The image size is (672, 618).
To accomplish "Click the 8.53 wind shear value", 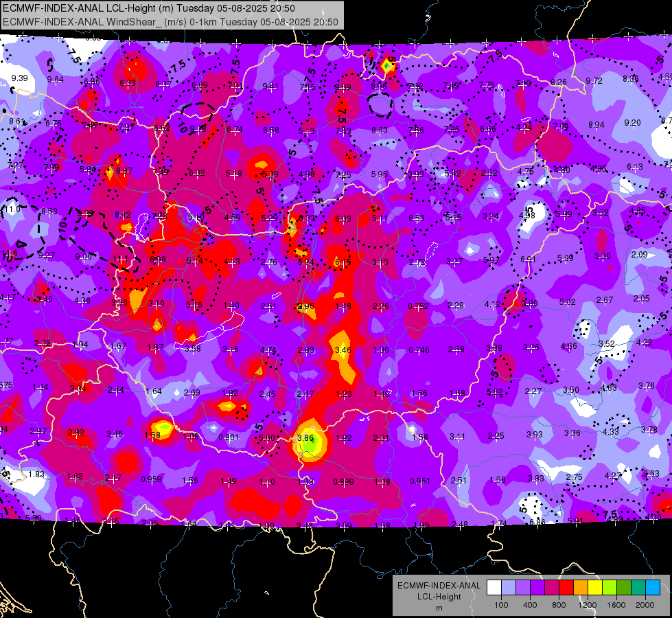I will tap(49, 211).
